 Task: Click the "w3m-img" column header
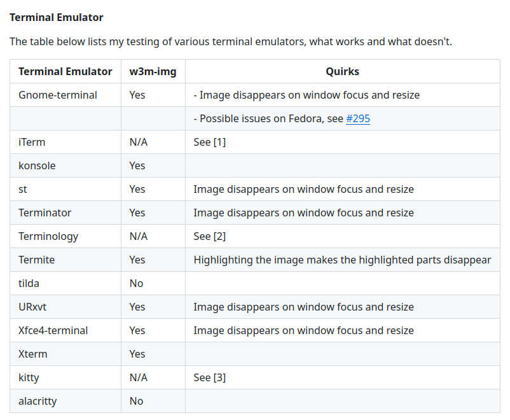[x=153, y=72]
